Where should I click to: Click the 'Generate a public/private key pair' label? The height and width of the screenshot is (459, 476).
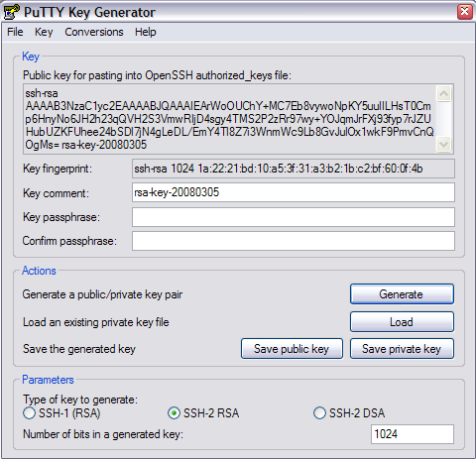pyautogui.click(x=102, y=294)
